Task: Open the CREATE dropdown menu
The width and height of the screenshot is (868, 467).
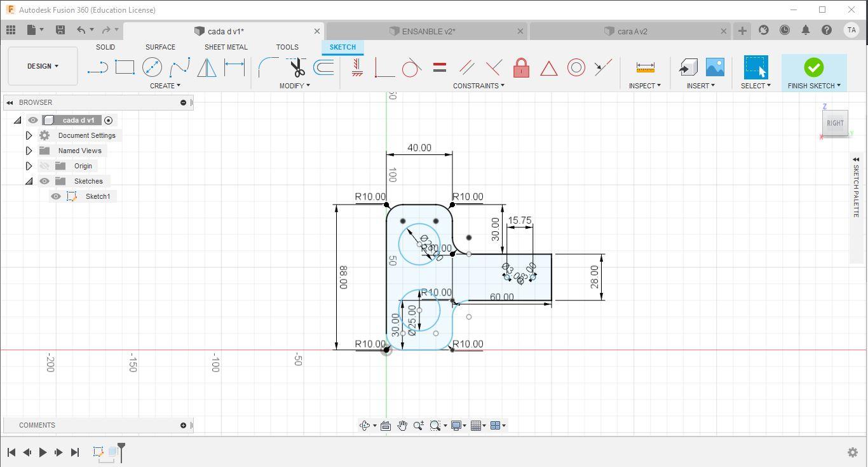Action: (x=165, y=86)
